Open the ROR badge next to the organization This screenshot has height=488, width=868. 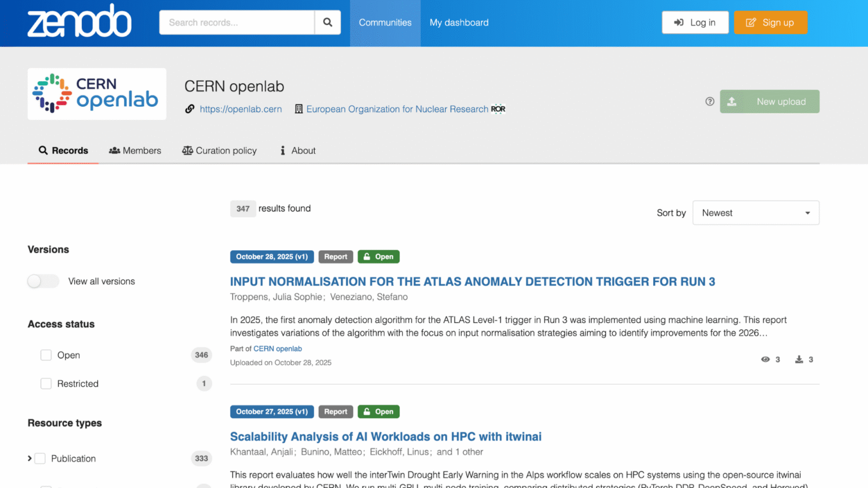coord(498,109)
